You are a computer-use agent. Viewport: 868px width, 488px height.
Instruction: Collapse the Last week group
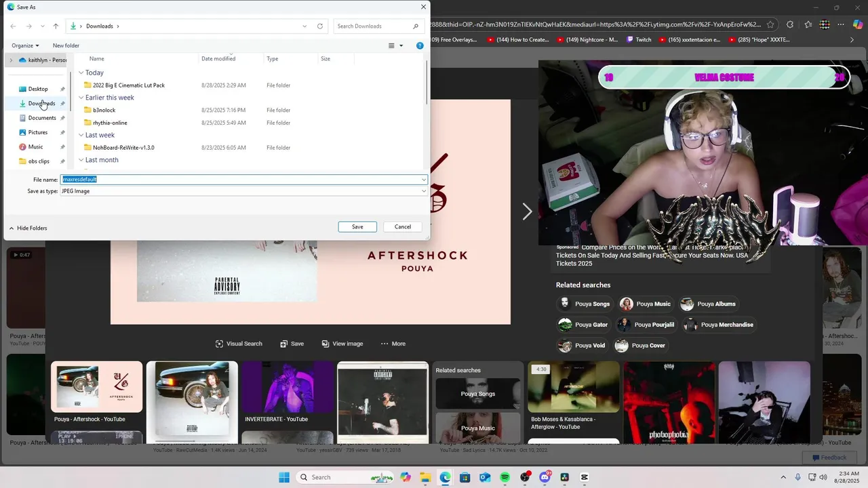81,135
